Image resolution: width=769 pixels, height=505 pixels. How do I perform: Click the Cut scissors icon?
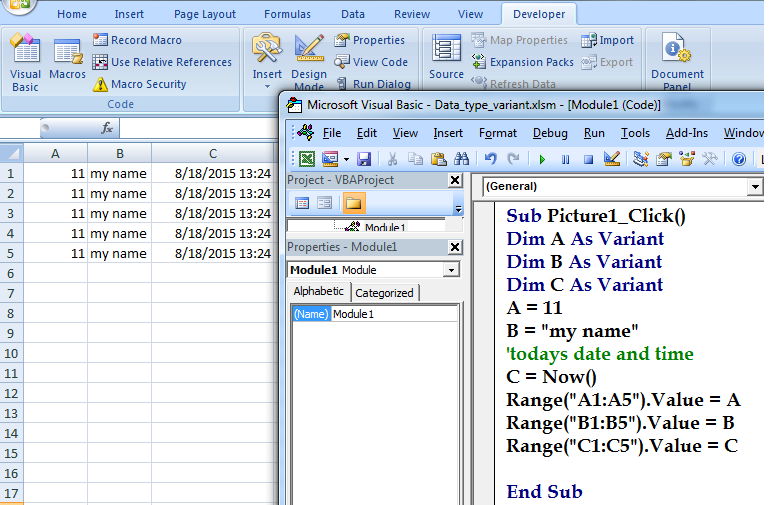coord(392,159)
